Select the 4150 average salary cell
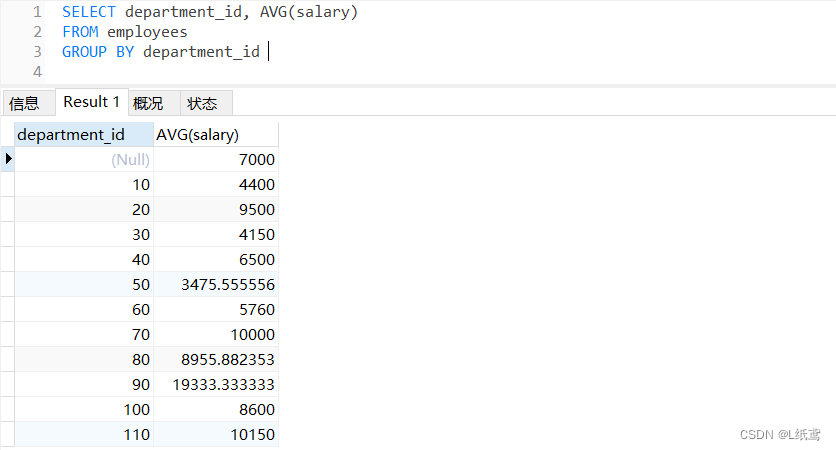This screenshot has width=836, height=450. pos(216,235)
